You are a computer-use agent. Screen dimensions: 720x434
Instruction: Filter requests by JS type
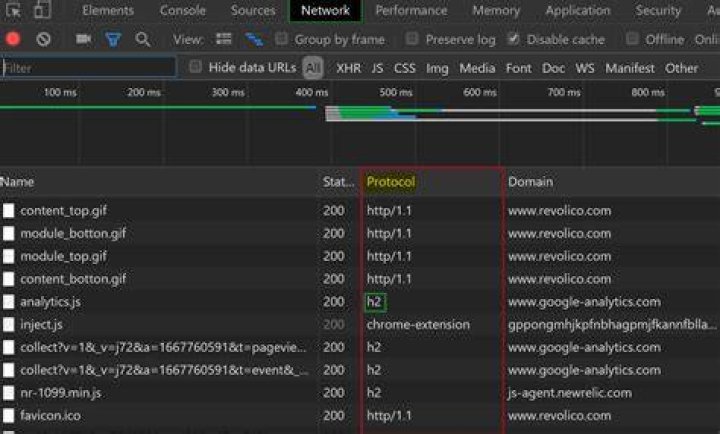pyautogui.click(x=377, y=68)
